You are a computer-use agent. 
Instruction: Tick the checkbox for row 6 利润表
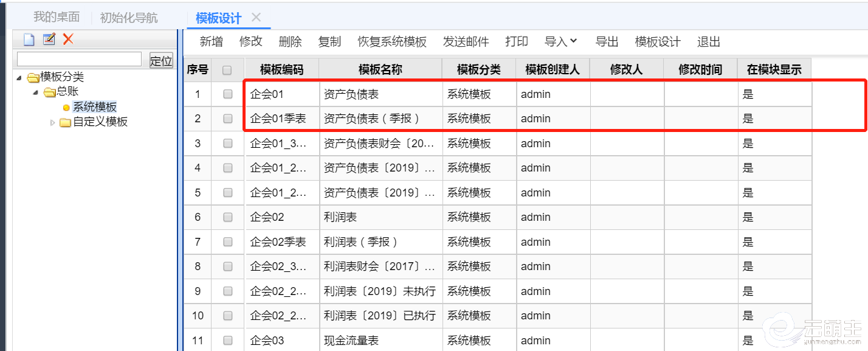[x=227, y=217]
